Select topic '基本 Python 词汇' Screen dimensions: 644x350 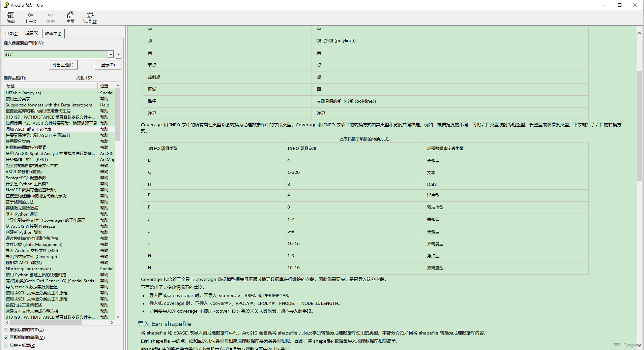pyautogui.click(x=22, y=214)
